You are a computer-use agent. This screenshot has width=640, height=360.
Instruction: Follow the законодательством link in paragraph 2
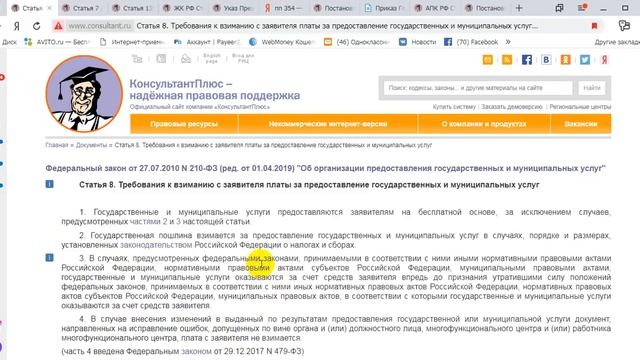[156, 245]
